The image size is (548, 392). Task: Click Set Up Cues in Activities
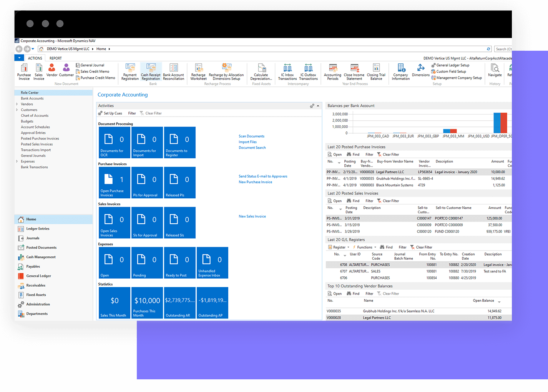(110, 113)
